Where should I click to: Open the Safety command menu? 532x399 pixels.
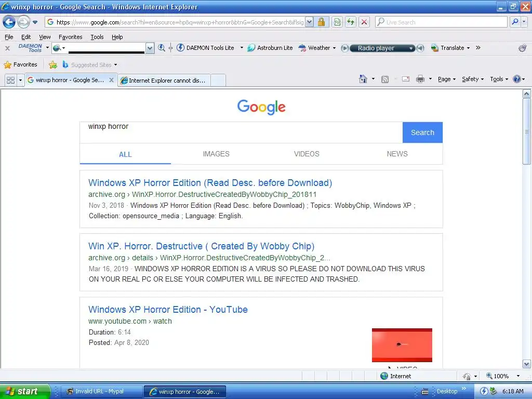click(473, 79)
